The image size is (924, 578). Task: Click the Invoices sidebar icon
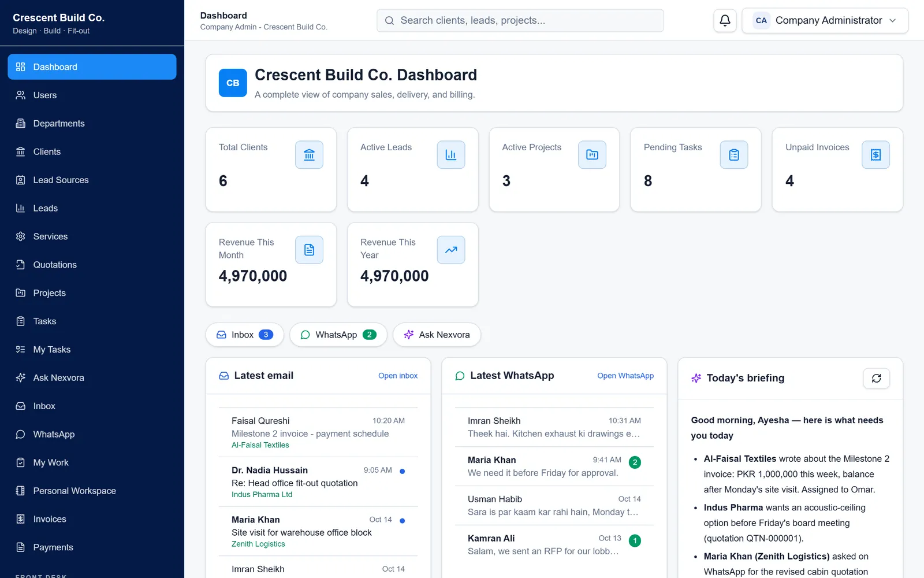21,519
